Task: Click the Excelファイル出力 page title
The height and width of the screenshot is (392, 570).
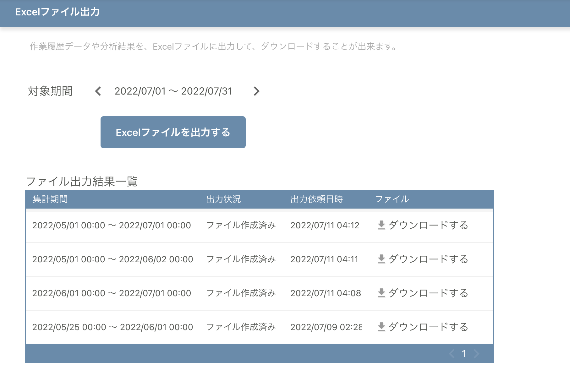Action: coord(58,12)
